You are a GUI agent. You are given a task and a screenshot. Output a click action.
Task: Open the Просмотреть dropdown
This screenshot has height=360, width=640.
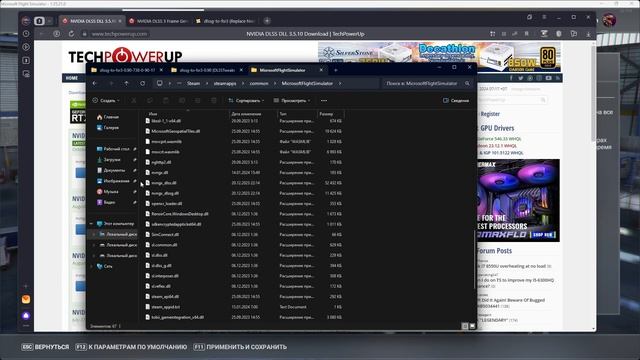point(292,100)
